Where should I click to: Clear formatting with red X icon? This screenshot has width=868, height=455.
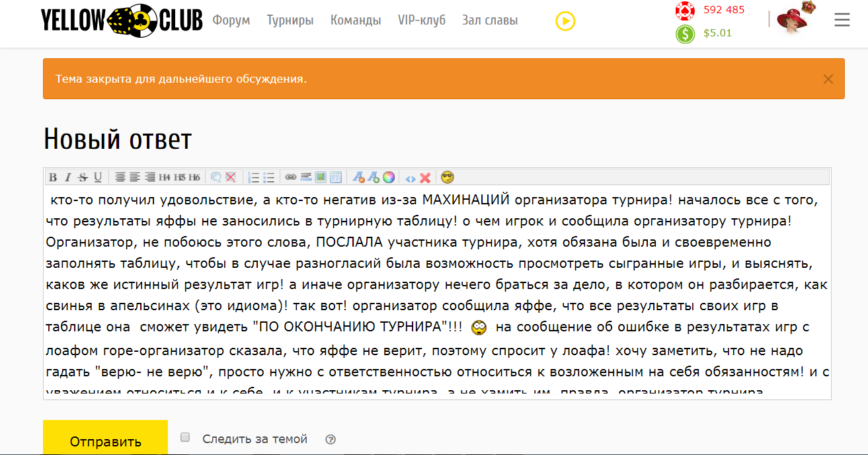pos(425,178)
